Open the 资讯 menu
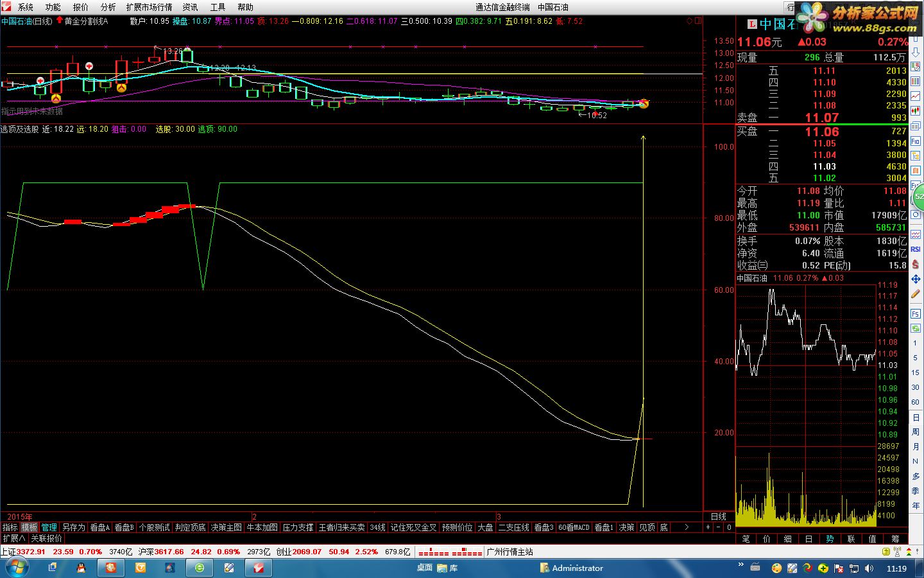This screenshot has width=924, height=578. (x=191, y=7)
